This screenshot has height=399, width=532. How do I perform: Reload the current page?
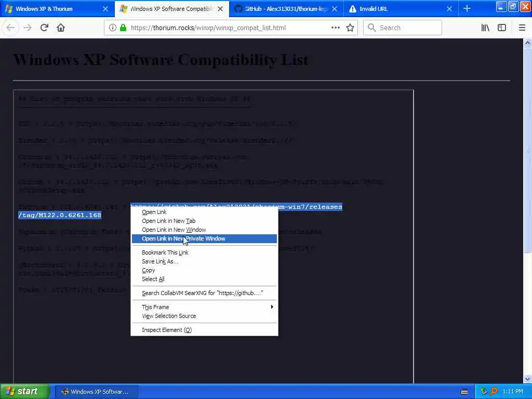[44, 28]
